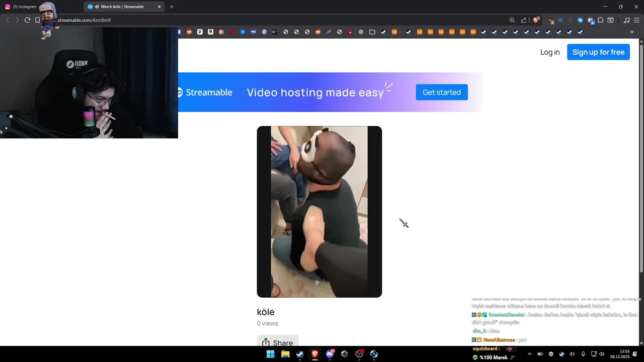Screen dimensions: 644x362
Task: Open the Windows Start menu
Action: coord(270,354)
